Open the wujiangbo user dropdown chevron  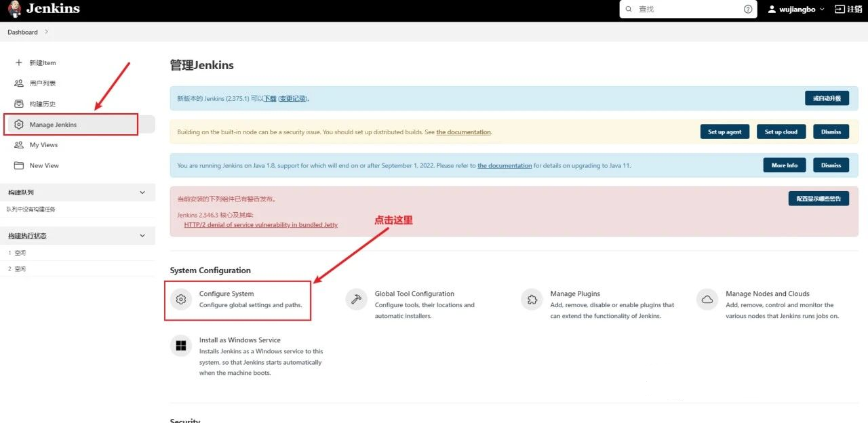[823, 9]
